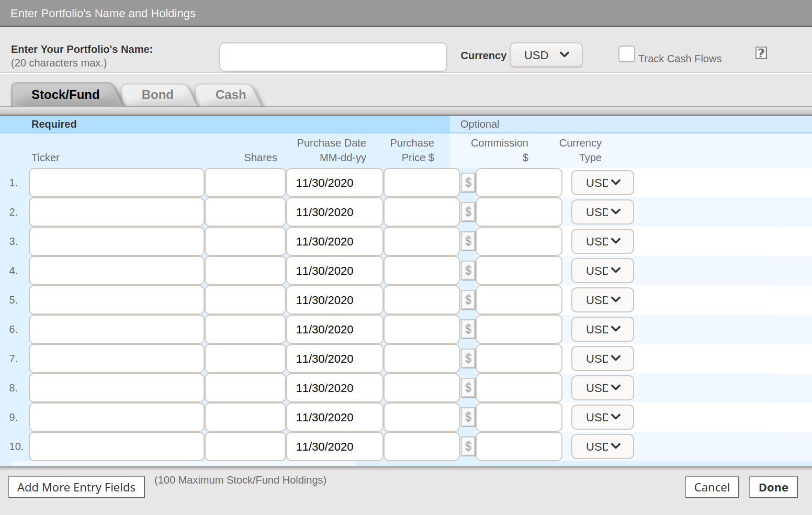Click the Purchase Date field in row 9
The width and height of the screenshot is (812, 515).
335,417
